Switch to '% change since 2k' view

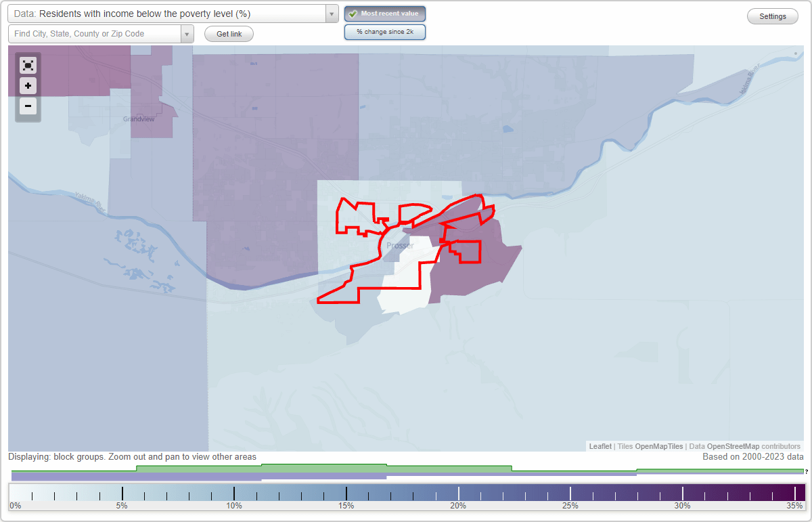(384, 31)
